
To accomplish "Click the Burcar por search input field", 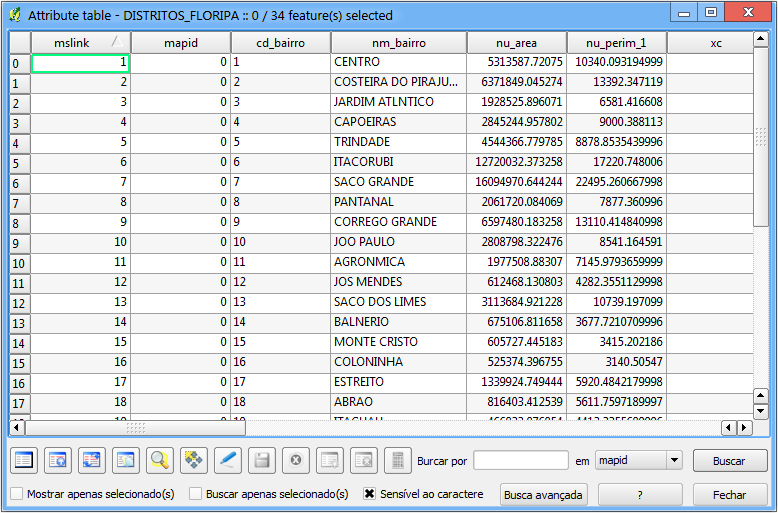I will (521, 460).
